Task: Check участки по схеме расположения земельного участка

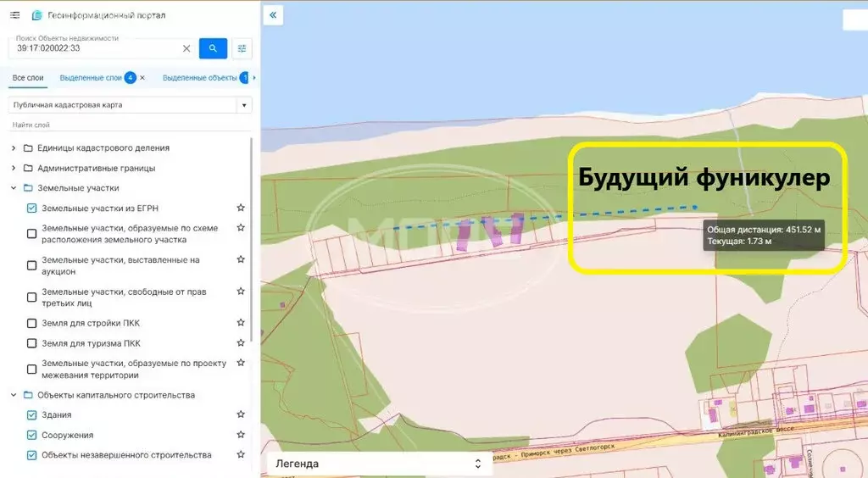Action: [32, 234]
